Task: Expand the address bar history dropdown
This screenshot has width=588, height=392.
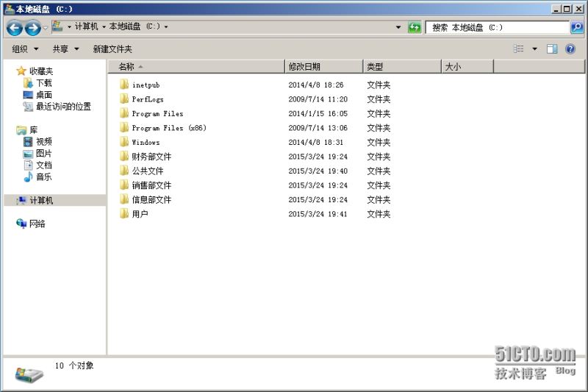Action: 398,27
